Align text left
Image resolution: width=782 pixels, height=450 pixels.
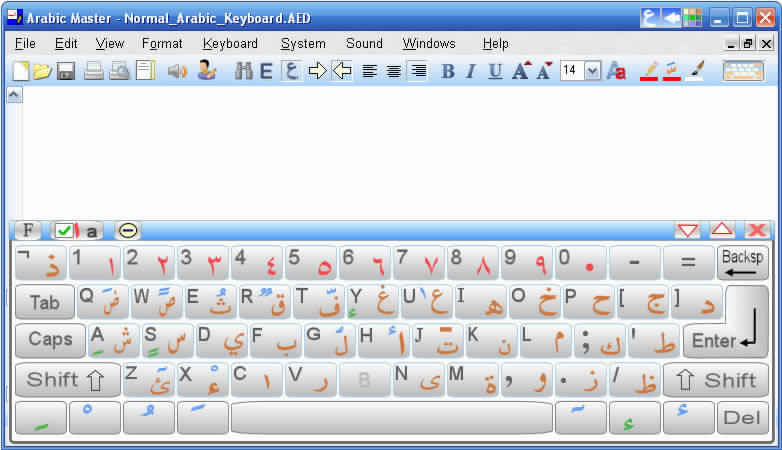click(x=370, y=71)
